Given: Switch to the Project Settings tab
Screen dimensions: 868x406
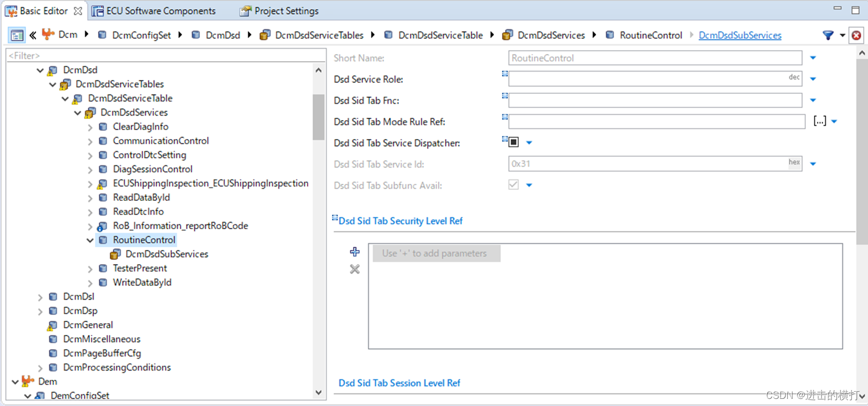Looking at the screenshot, I should tap(286, 11).
